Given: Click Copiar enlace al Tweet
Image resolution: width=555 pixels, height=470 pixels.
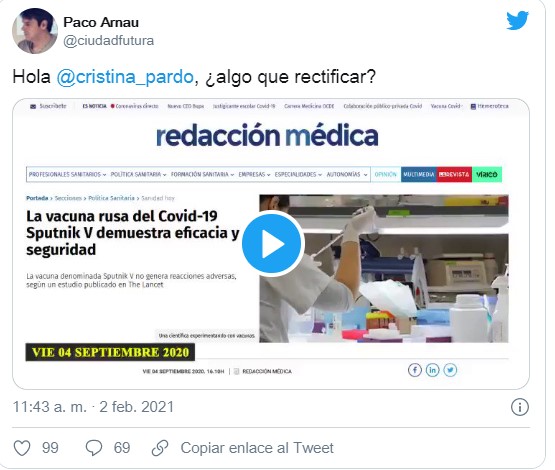Looking at the screenshot, I should pos(257,448).
